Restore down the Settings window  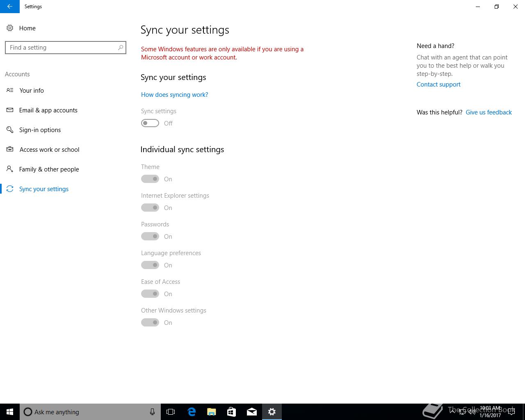[x=497, y=7]
